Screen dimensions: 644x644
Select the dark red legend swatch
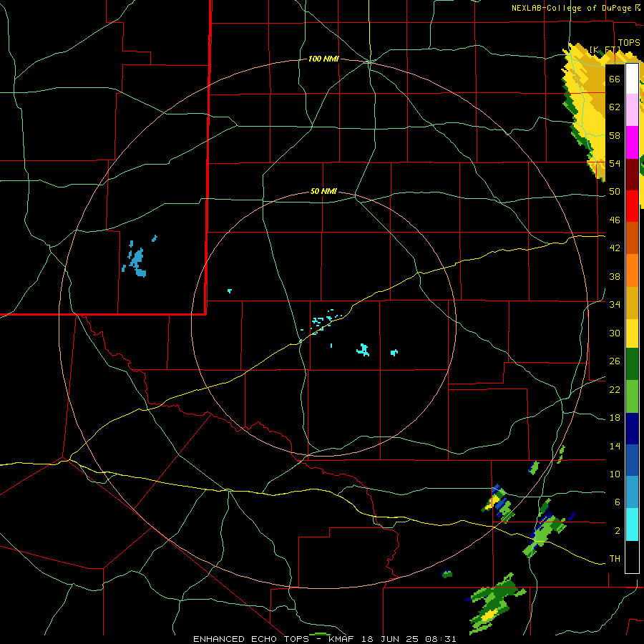(632, 175)
